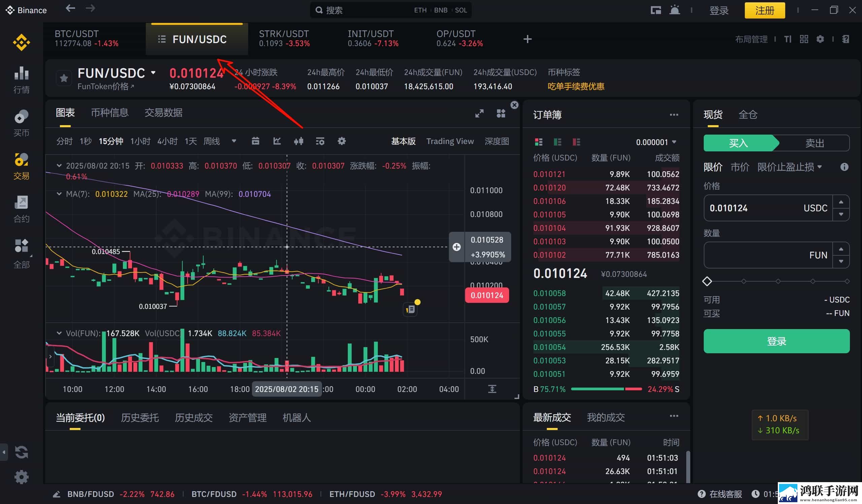Select the 卖出 sell toggle
Image resolution: width=862 pixels, height=504 pixels.
tap(815, 143)
